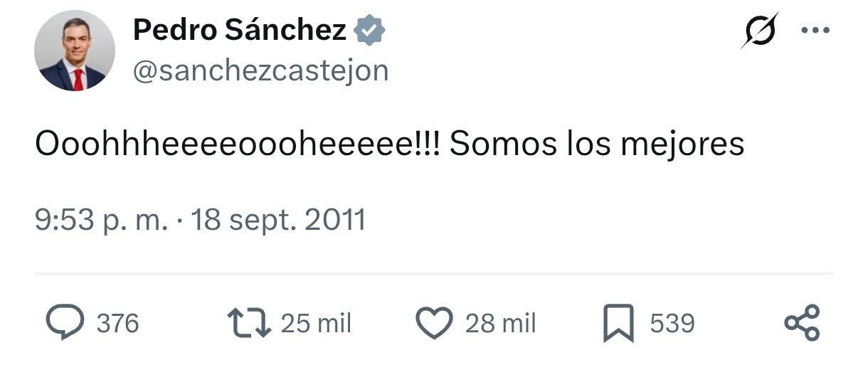Click the "Ooohhheeeeoooheeeee!!!" word in the tweet
Viewport: 868px width, 365px height.
(238, 144)
